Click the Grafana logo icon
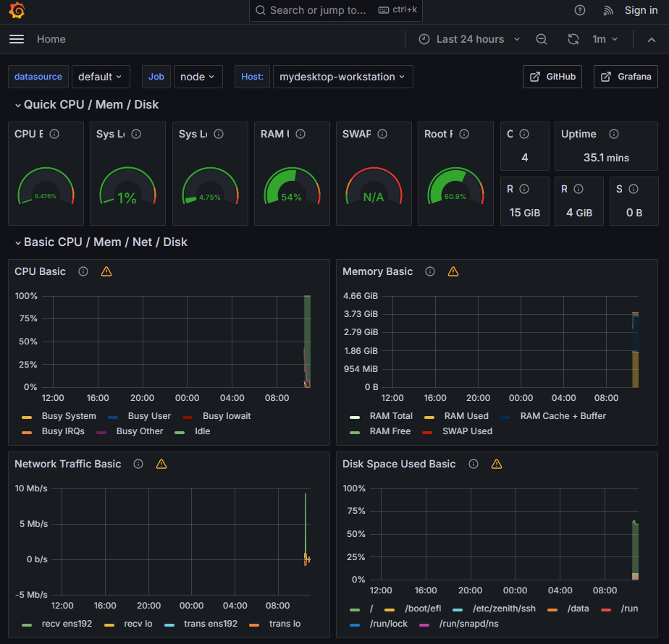Viewport: 669px width, 644px height. (x=17, y=11)
